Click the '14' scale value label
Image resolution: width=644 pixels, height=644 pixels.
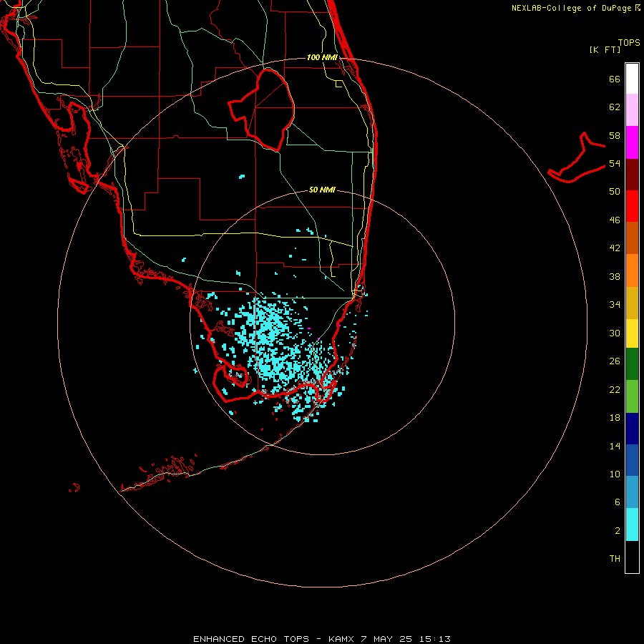pyautogui.click(x=615, y=446)
